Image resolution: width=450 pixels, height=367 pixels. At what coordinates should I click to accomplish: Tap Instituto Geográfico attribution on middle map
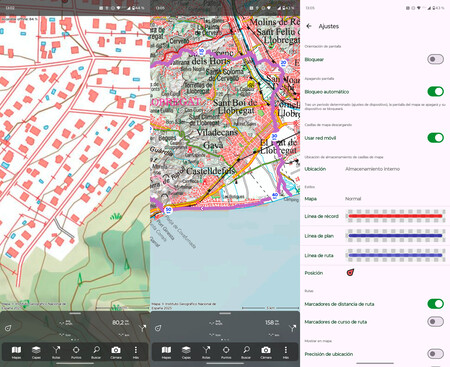(x=184, y=306)
